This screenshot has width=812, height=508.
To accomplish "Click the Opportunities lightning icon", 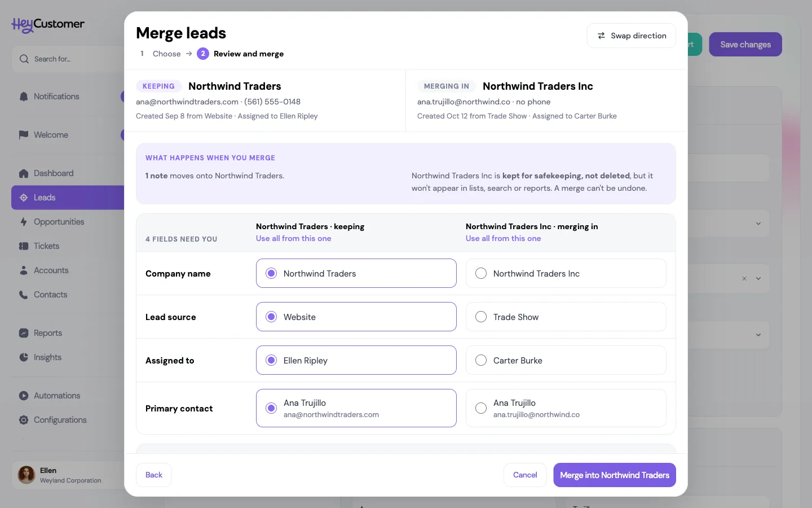I will (24, 222).
